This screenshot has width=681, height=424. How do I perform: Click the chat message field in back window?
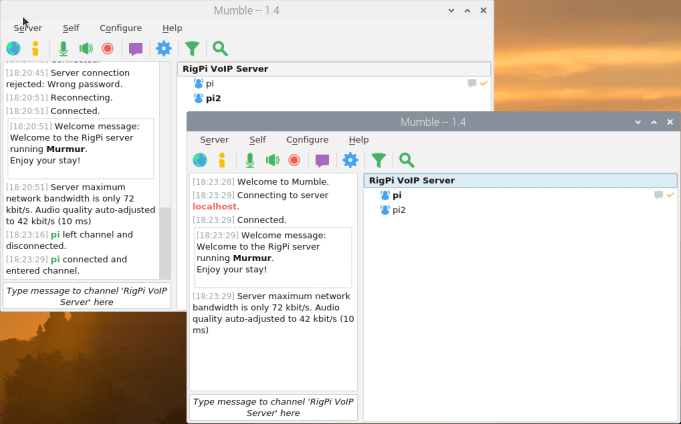coord(87,296)
